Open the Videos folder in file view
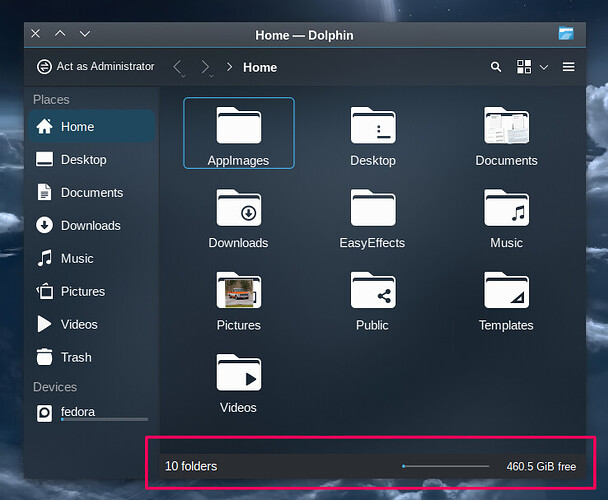Viewport: 608px width, 500px height. [238, 383]
